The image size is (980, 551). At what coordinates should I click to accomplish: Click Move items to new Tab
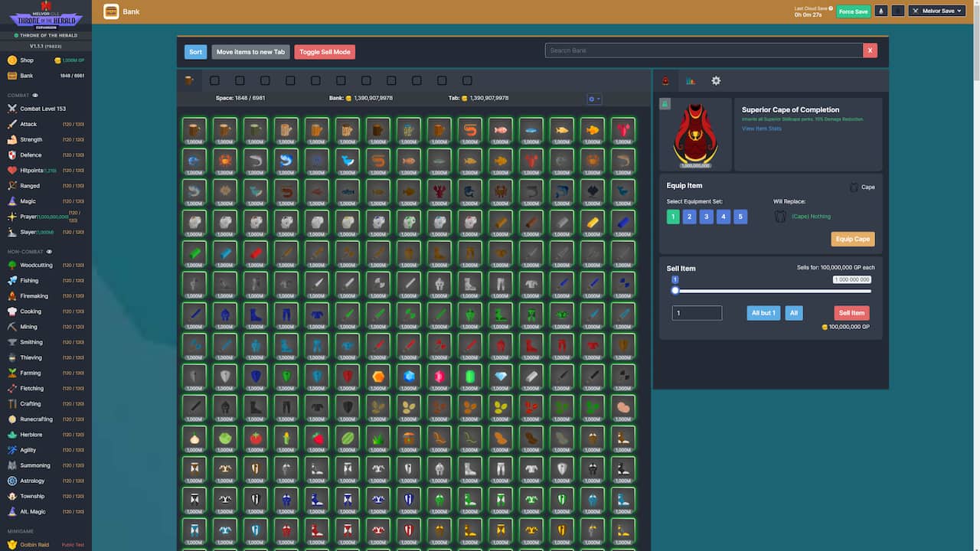(x=250, y=52)
